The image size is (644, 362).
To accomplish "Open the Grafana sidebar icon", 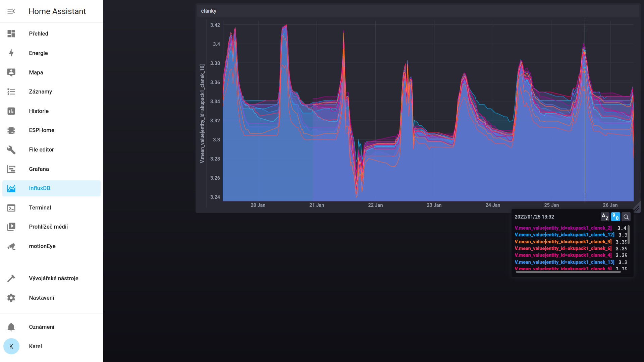I will pyautogui.click(x=11, y=169).
